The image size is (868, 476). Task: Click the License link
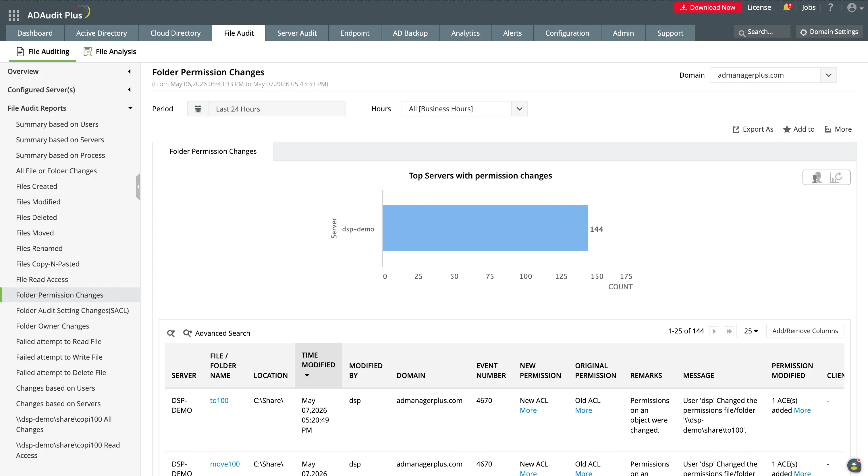tap(759, 7)
